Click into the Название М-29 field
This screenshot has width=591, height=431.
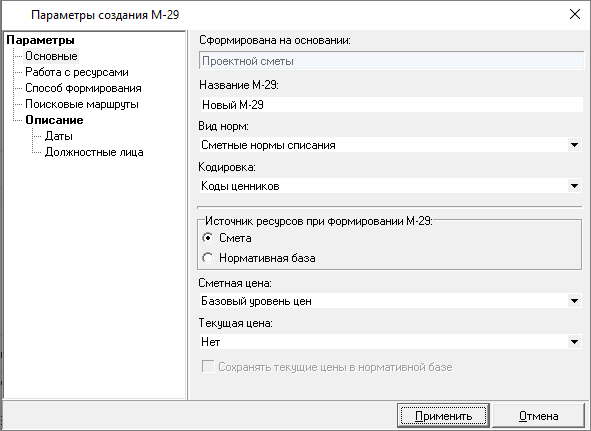391,104
